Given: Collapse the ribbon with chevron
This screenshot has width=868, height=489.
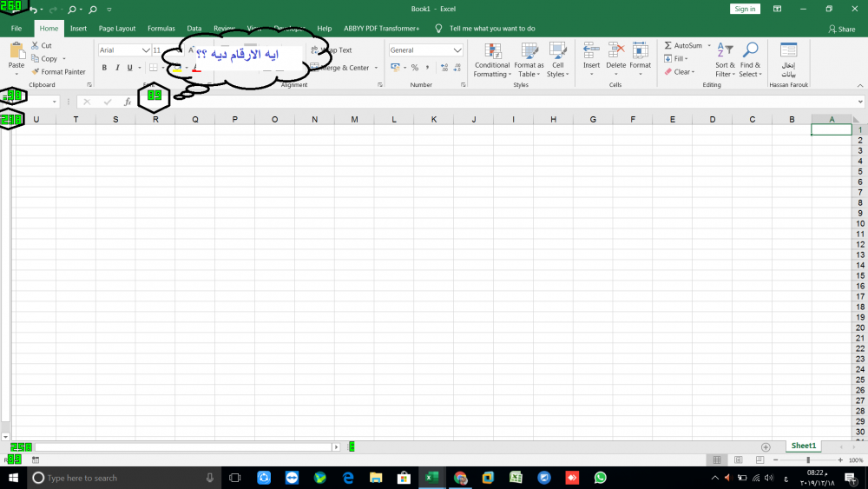Looking at the screenshot, I should click(859, 85).
